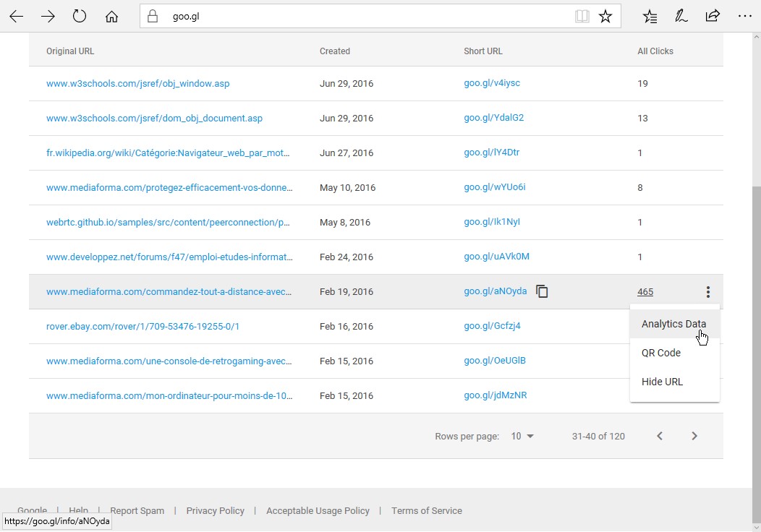Select Hide URL menu option

pos(662,382)
